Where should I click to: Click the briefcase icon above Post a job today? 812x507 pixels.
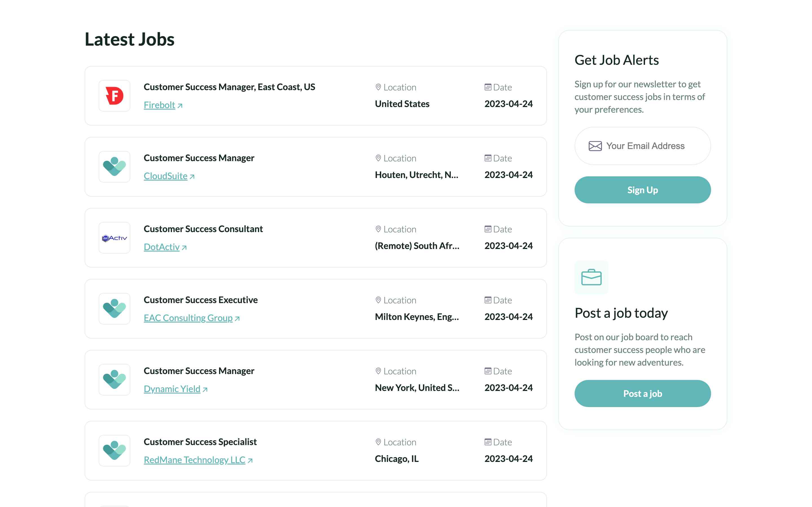click(591, 277)
